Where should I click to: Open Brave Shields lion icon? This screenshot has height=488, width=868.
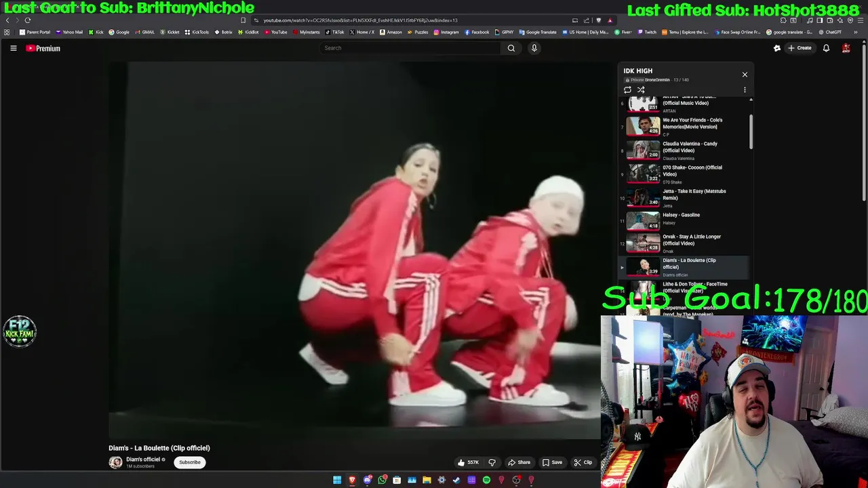click(599, 20)
